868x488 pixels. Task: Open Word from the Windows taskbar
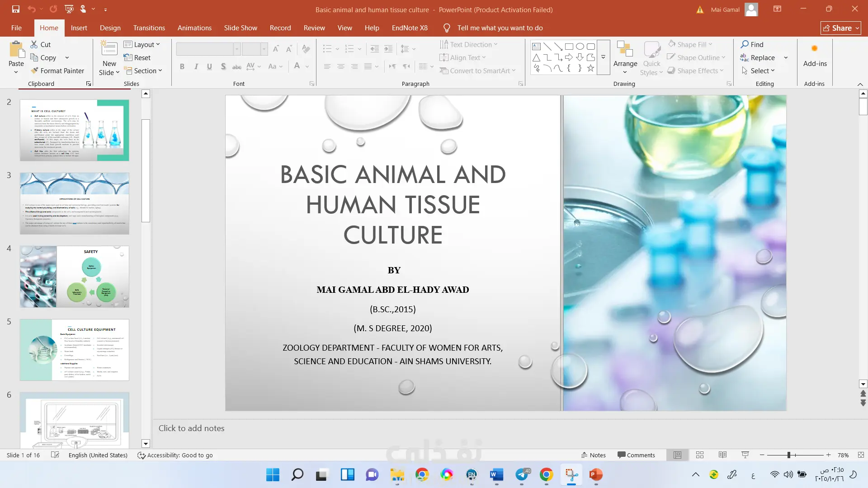tap(496, 474)
